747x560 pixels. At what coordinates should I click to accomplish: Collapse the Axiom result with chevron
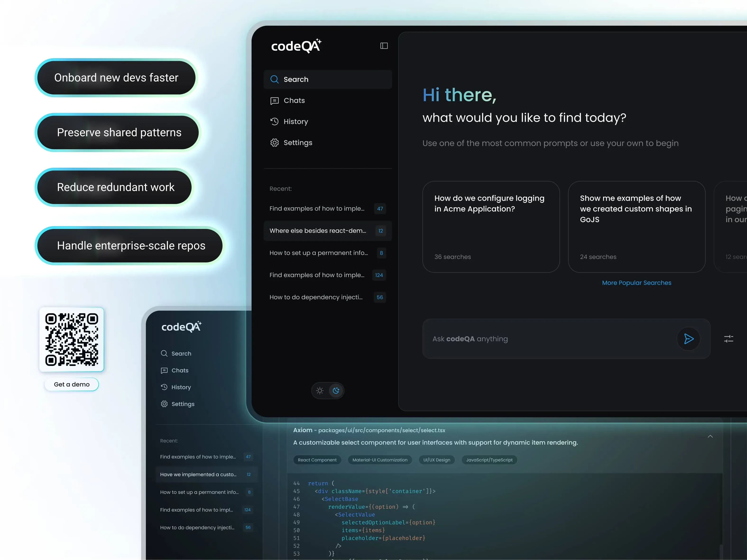(710, 436)
